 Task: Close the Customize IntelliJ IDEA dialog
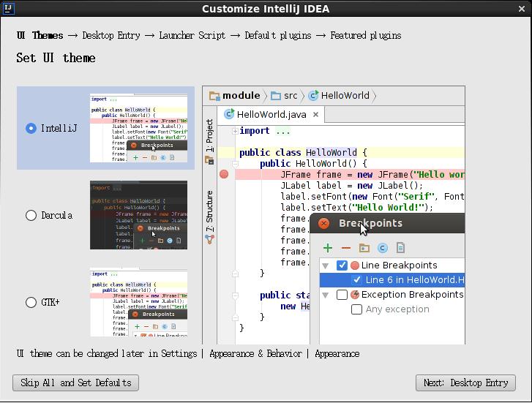click(522, 9)
